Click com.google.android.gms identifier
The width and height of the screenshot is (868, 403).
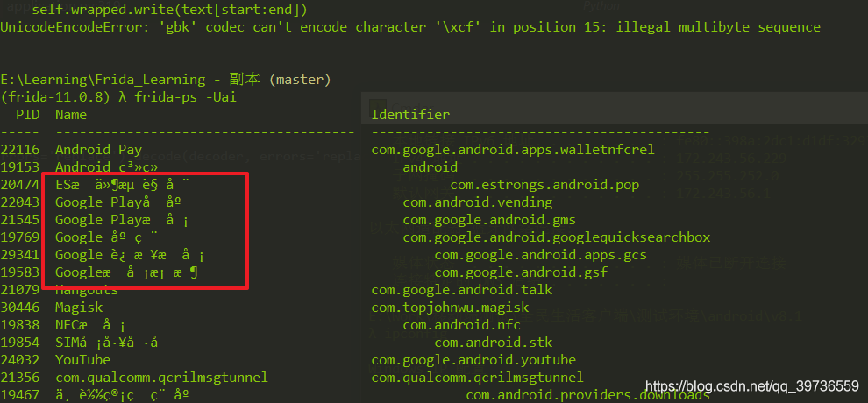click(489, 220)
